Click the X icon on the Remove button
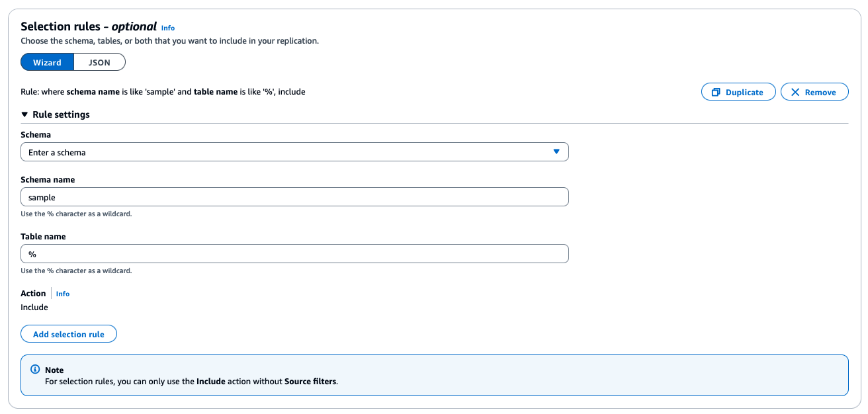 click(x=795, y=93)
